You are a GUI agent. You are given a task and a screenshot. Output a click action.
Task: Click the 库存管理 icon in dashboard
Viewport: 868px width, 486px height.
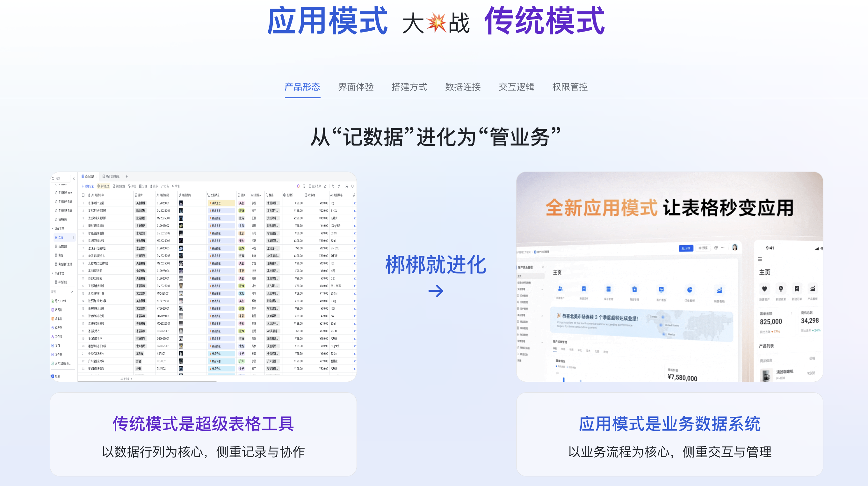(608, 289)
